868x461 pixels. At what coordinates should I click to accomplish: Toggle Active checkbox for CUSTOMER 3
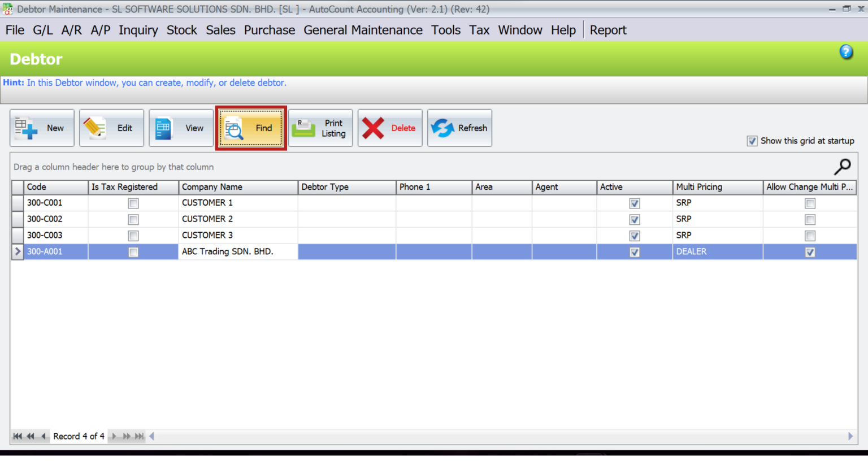(x=635, y=236)
